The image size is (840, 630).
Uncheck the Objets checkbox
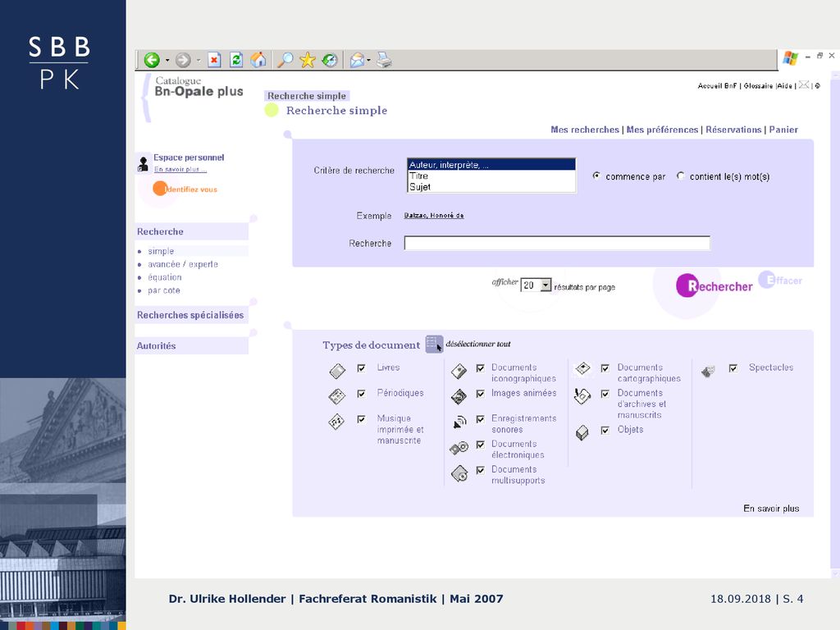coord(605,430)
